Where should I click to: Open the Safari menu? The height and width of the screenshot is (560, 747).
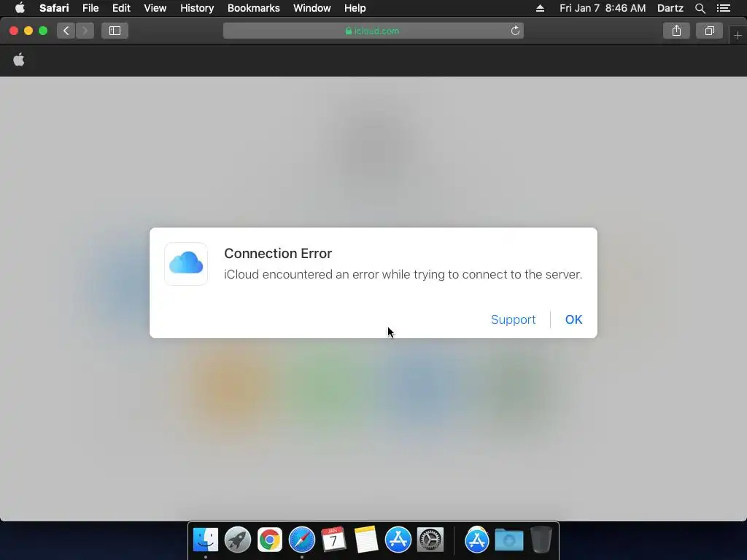click(x=54, y=8)
